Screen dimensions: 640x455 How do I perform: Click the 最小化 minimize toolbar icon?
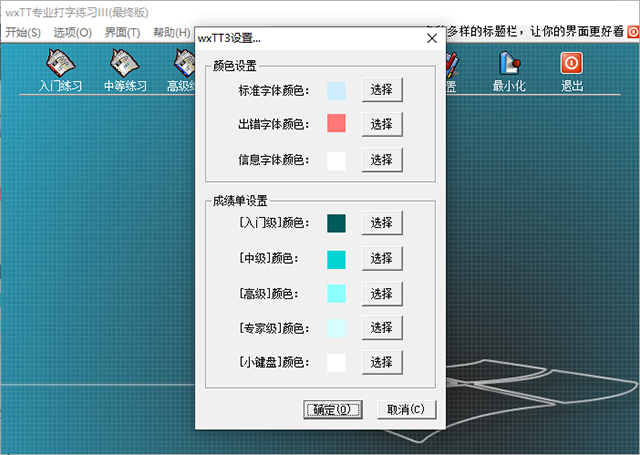click(509, 71)
